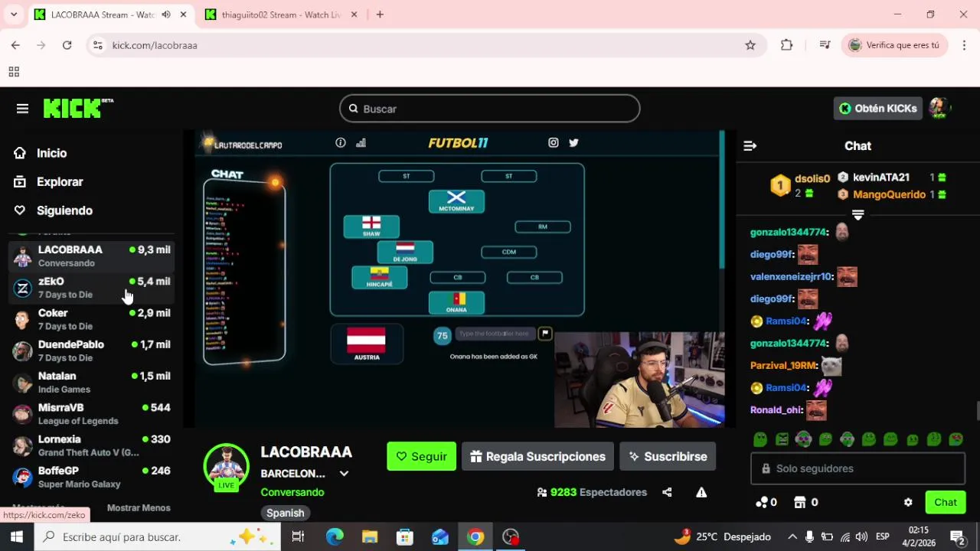Open Microsoft Edge from the taskbar
Screen dimensions: 980x551
335,537
